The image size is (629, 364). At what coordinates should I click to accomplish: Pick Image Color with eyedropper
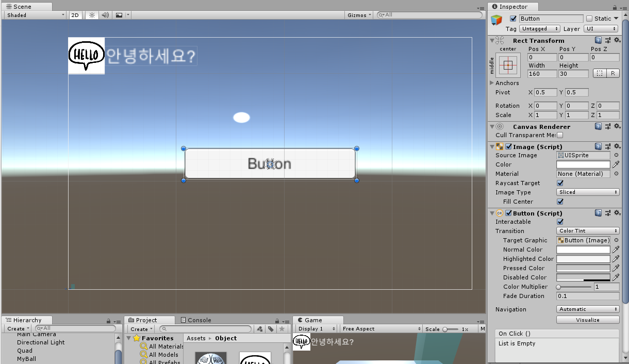point(616,164)
